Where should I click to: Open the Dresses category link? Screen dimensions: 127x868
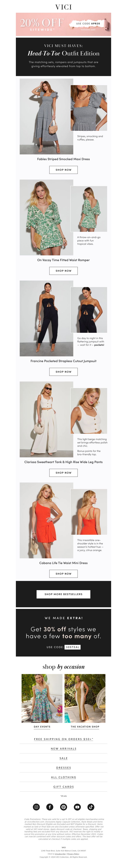[64, 768]
